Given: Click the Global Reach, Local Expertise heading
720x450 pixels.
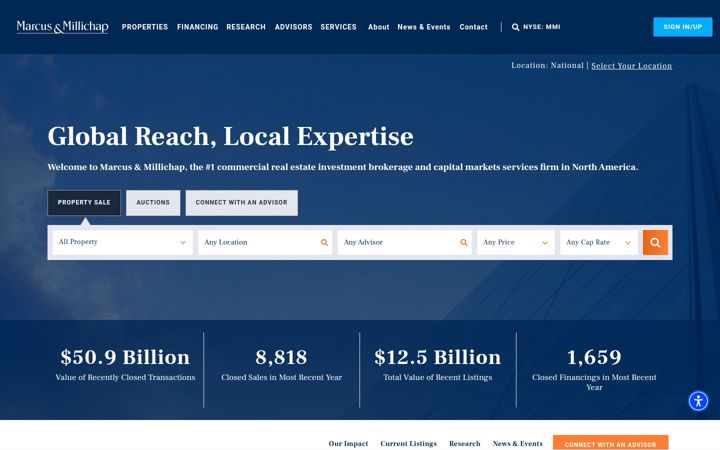Looking at the screenshot, I should [x=231, y=136].
